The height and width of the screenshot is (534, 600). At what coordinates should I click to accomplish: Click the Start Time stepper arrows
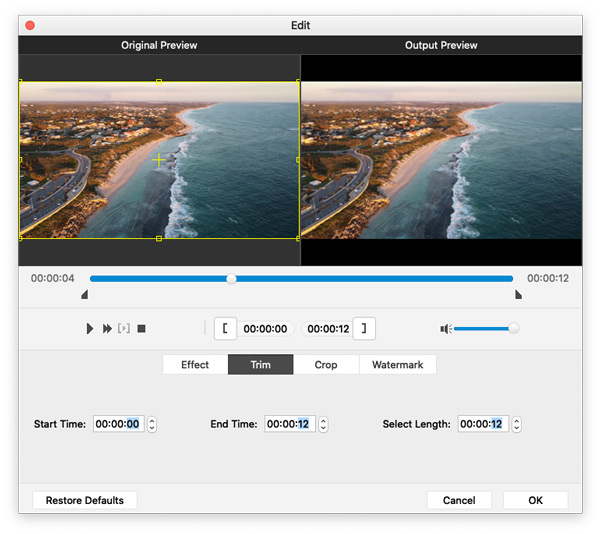152,424
